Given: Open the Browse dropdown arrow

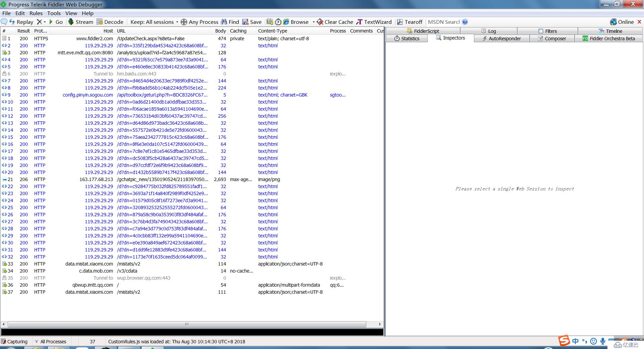Looking at the screenshot, I should tap(314, 22).
